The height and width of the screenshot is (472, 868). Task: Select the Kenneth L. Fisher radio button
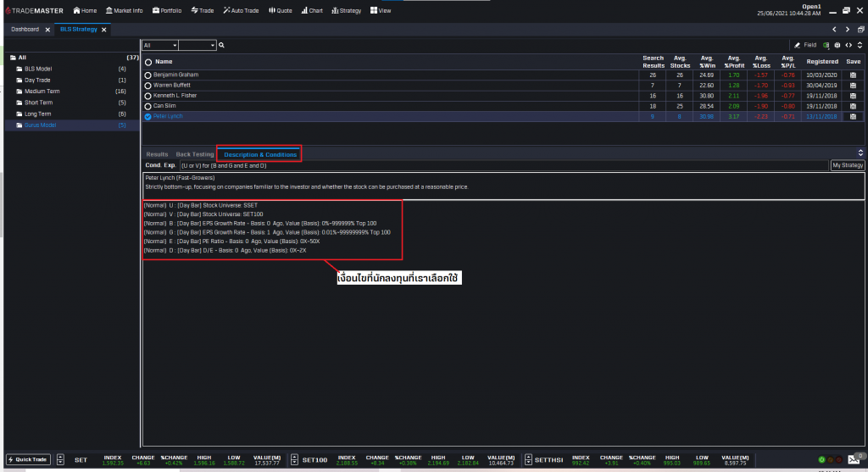pyautogui.click(x=147, y=97)
